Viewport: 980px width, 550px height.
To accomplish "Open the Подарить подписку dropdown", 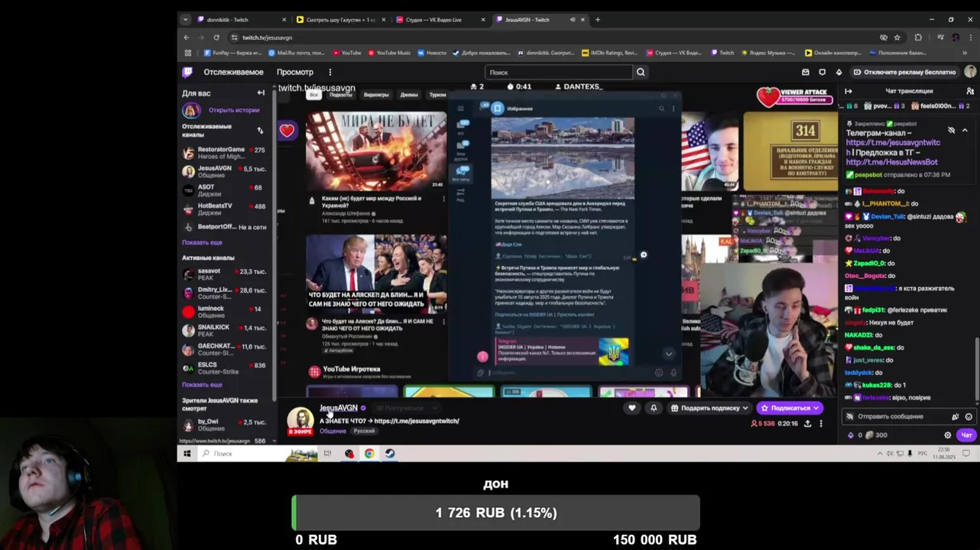I will click(x=709, y=408).
